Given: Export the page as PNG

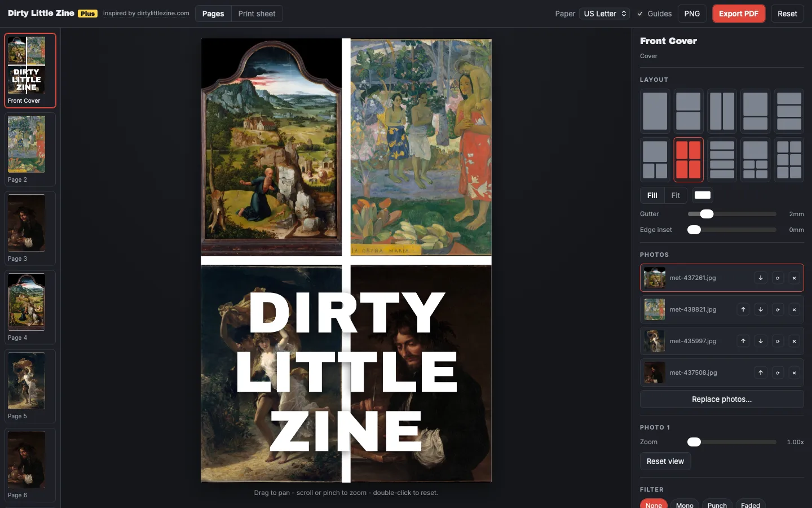Looking at the screenshot, I should (x=692, y=14).
